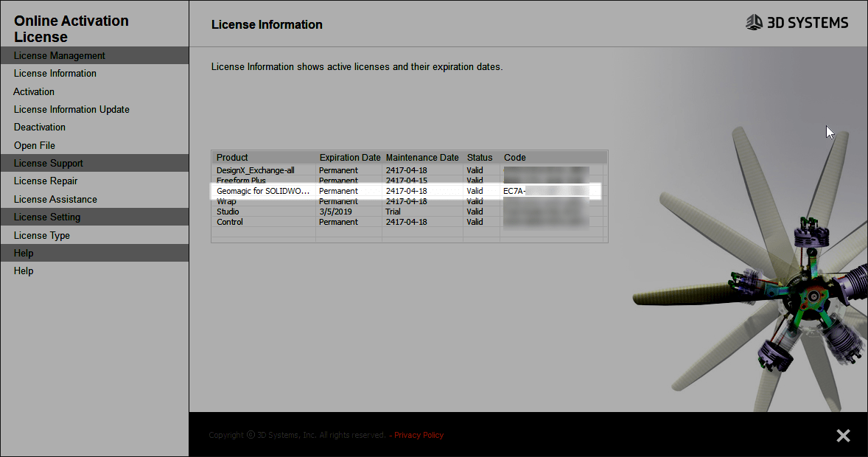Select Activation in the sidebar
Viewport: 868px width, 457px height.
tap(34, 91)
